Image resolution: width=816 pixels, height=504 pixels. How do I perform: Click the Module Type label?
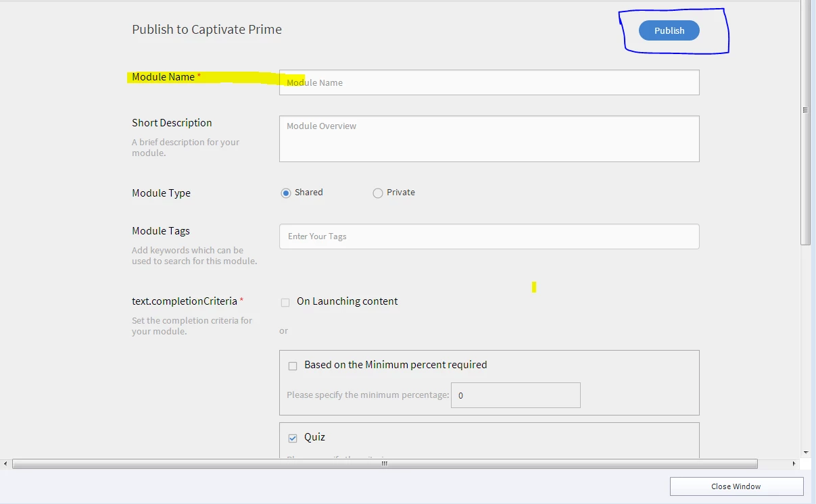click(x=161, y=193)
